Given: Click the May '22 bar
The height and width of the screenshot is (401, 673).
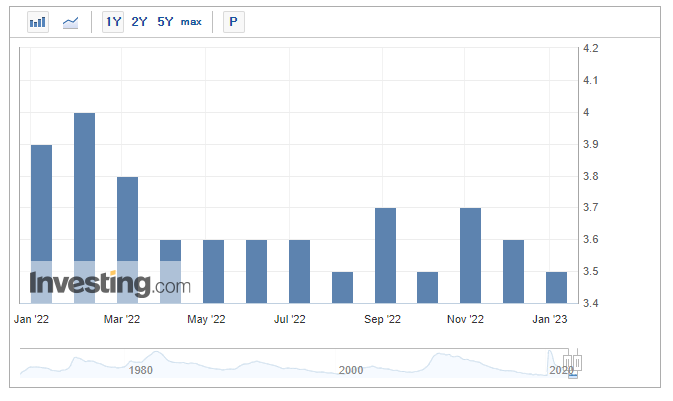Looking at the screenshot, I should [x=213, y=272].
